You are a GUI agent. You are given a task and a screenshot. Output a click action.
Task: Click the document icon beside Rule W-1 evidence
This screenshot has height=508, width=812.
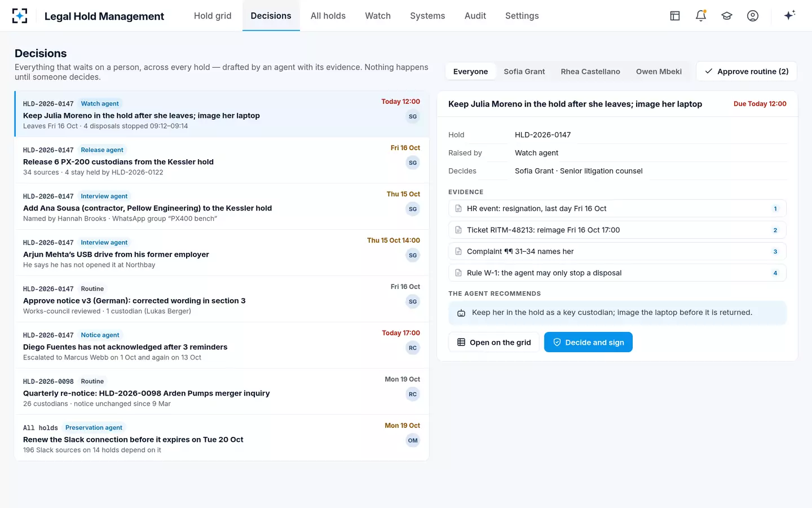point(458,273)
